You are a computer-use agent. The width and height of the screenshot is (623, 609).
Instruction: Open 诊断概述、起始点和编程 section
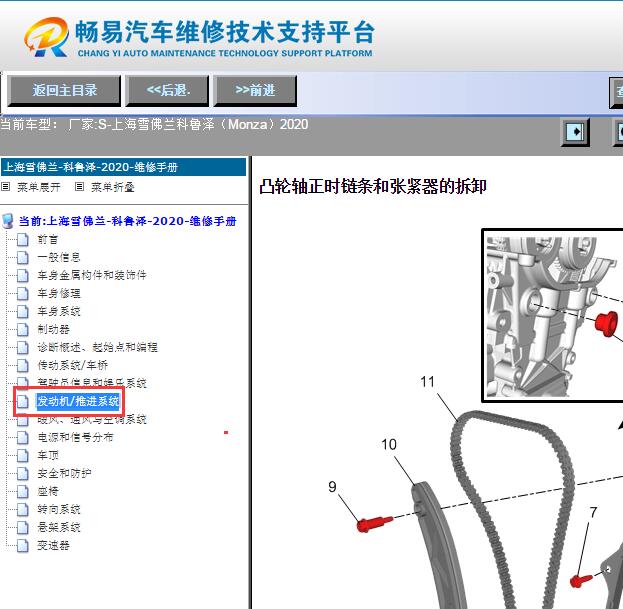(x=97, y=347)
